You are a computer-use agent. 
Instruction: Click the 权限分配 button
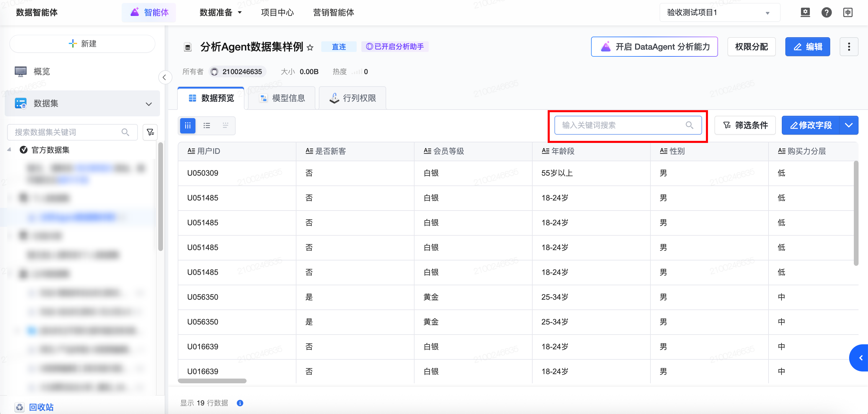[x=751, y=47]
